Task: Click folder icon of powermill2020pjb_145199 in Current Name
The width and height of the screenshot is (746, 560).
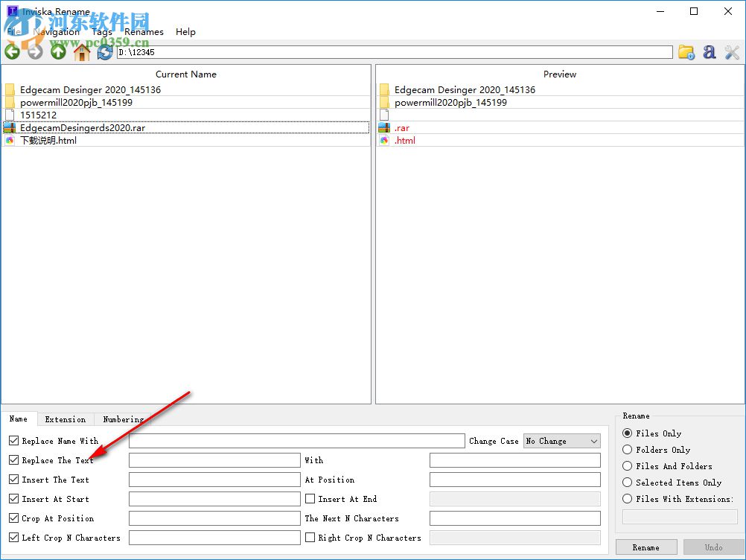Action: [x=10, y=102]
